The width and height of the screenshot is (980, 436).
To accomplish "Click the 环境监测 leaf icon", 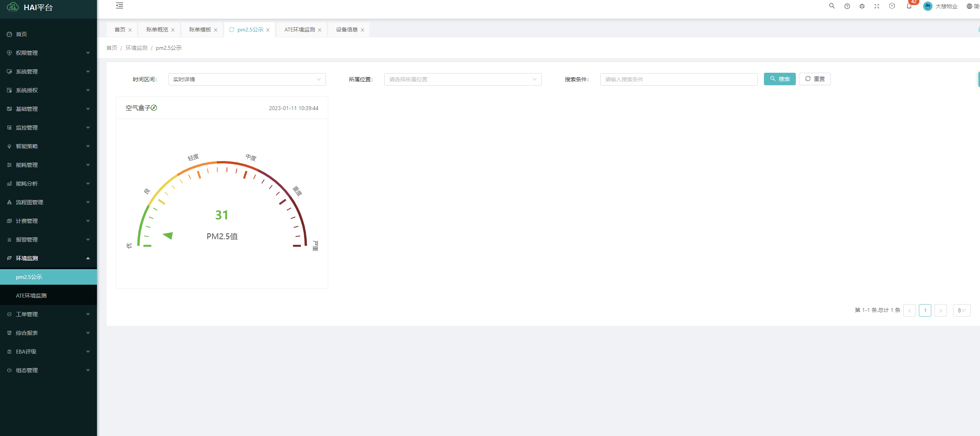I will click(9, 258).
